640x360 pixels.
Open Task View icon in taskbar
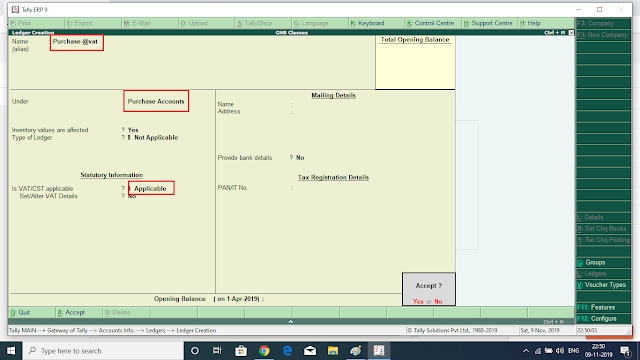coord(217,351)
